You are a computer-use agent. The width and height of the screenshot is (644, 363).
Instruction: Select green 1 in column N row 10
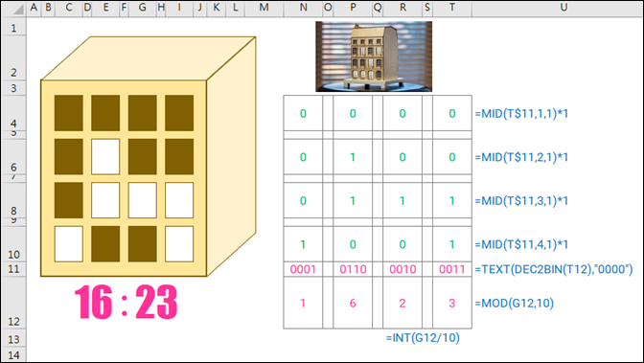tap(303, 244)
